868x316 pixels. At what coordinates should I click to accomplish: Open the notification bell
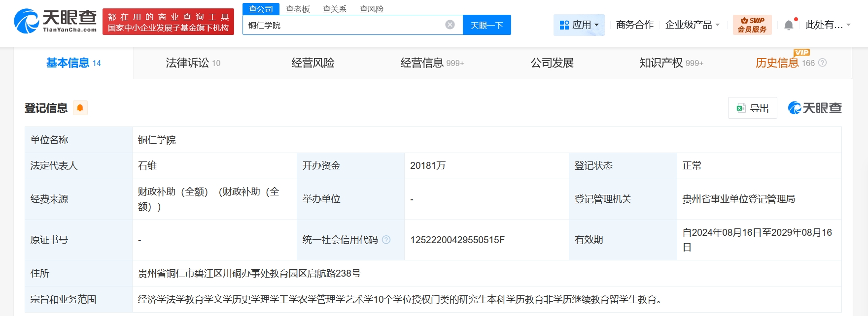[789, 25]
